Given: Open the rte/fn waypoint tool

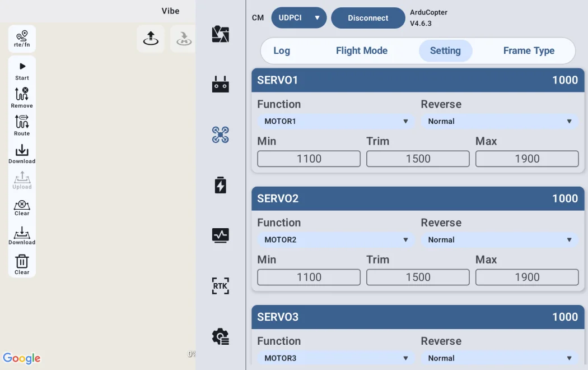Looking at the screenshot, I should pos(22,39).
